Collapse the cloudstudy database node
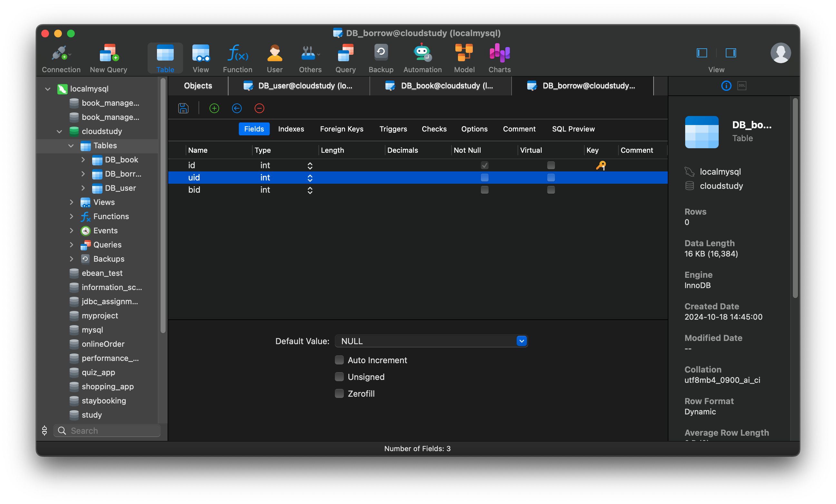 coord(59,131)
